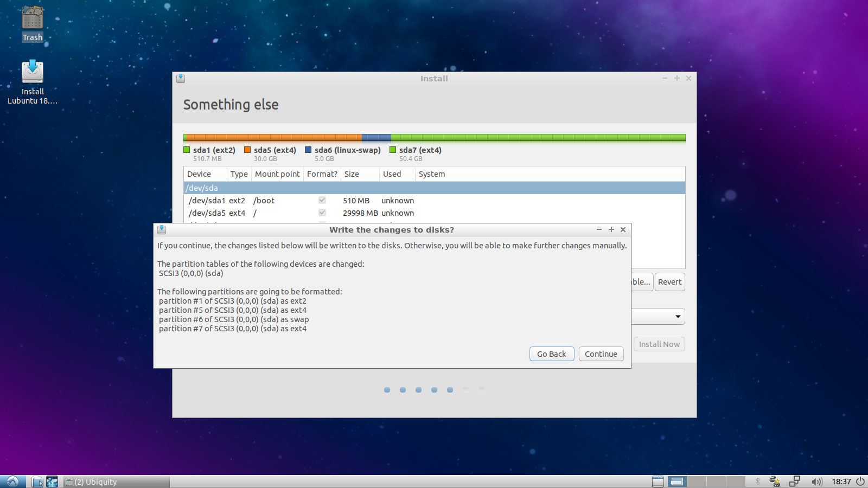Screen dimensions: 868x488
Task: Open the network connections tray icon
Action: coord(795,481)
